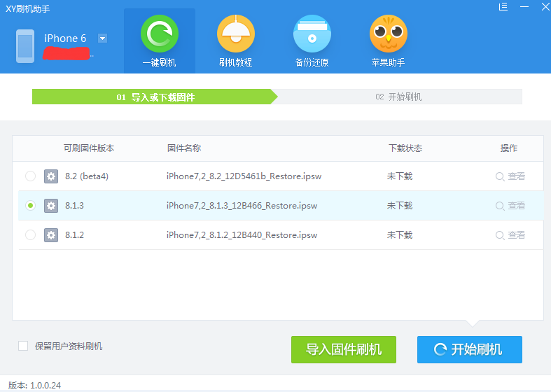Viewport: 551px width, 392px height.
Task: Click the 8.2 (beta4) version text
Action: tap(87, 176)
